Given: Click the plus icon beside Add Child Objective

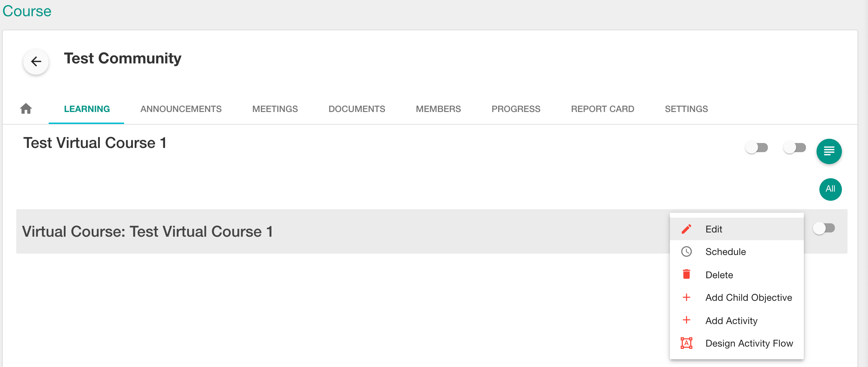Looking at the screenshot, I should tap(686, 297).
